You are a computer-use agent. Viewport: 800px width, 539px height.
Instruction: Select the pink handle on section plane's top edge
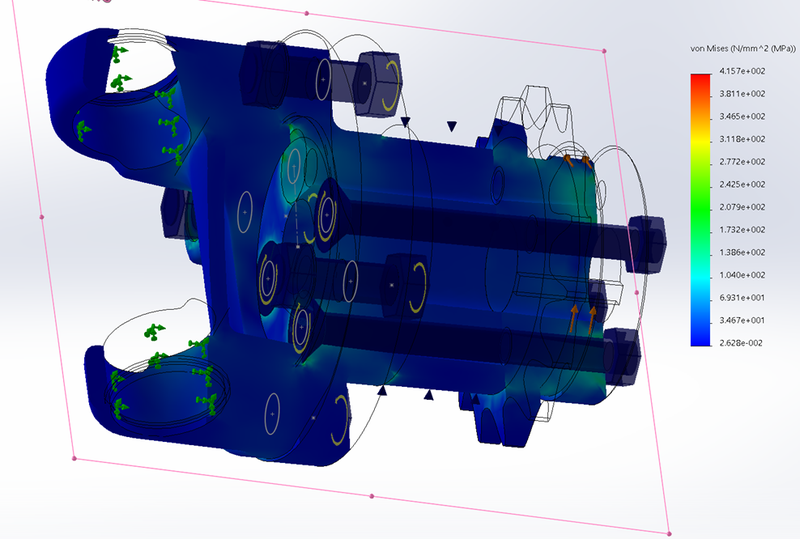click(x=307, y=13)
